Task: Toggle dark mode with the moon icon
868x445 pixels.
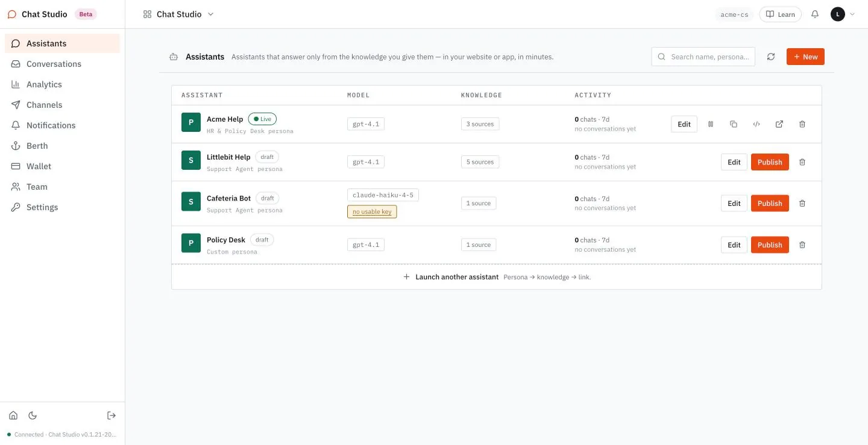Action: (33, 415)
